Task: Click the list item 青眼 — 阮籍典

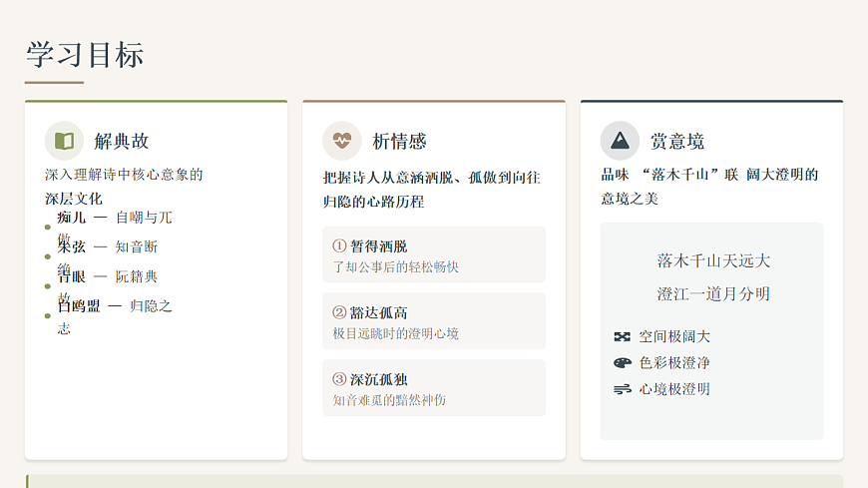Action: 108,276
